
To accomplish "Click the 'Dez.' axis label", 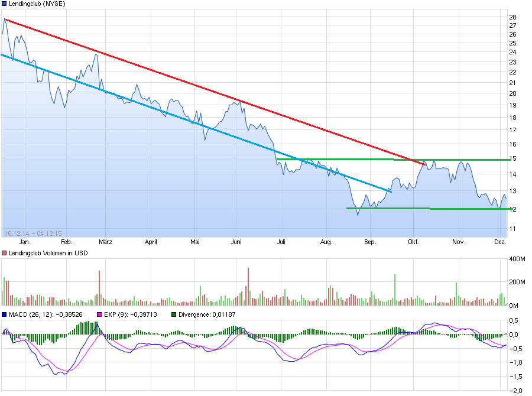I will [x=499, y=242].
